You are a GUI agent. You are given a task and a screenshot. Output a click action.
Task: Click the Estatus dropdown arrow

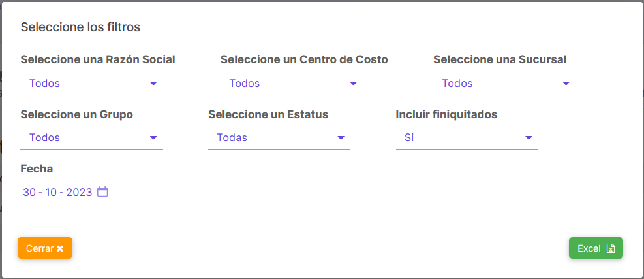(341, 137)
